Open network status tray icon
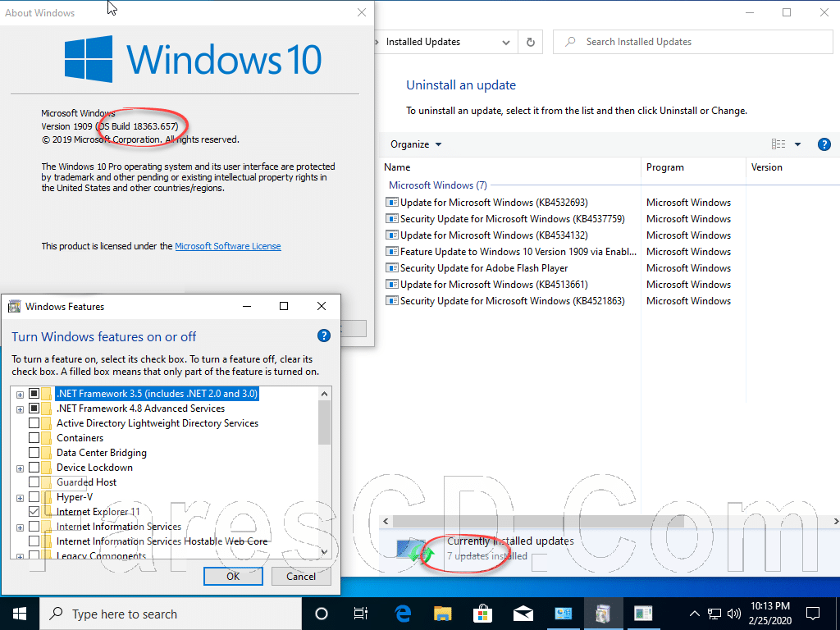The image size is (840, 630). [x=714, y=614]
